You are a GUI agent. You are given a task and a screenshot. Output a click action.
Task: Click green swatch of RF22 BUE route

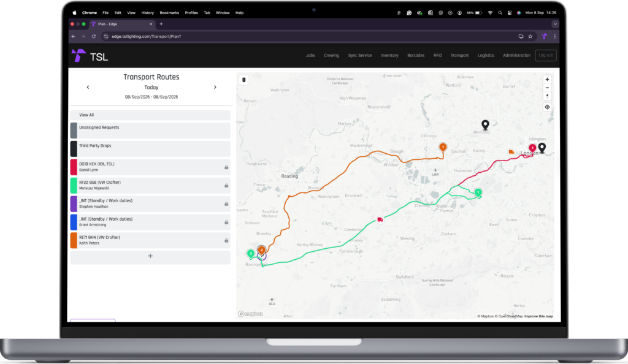[x=74, y=186]
